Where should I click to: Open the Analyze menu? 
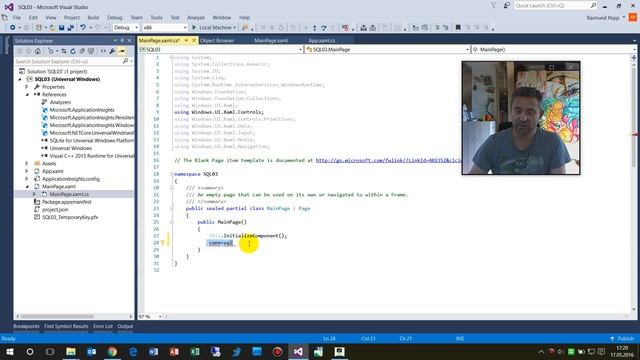point(196,18)
